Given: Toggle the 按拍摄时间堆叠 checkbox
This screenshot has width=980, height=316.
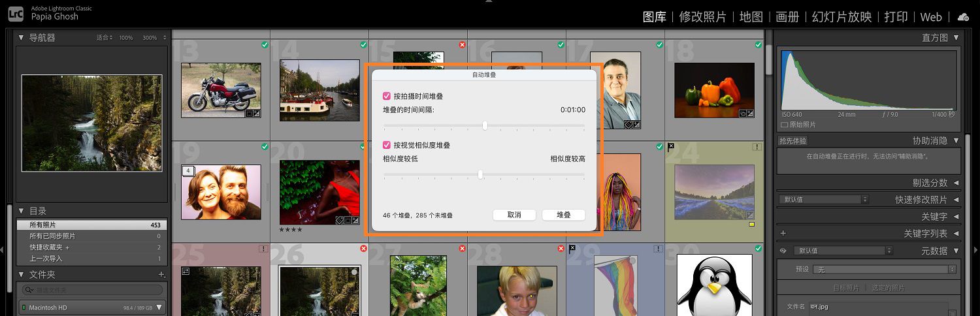Looking at the screenshot, I should tap(387, 96).
